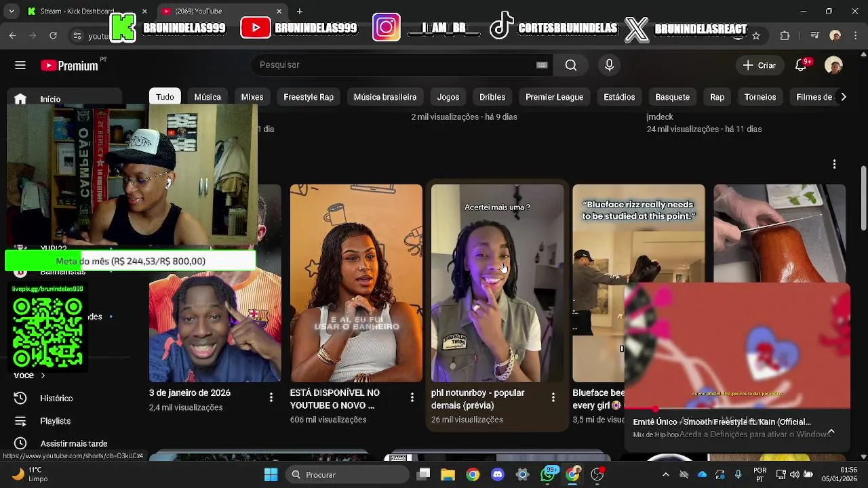Click the browser back arrow
The width and height of the screenshot is (868, 488).
tap(13, 35)
